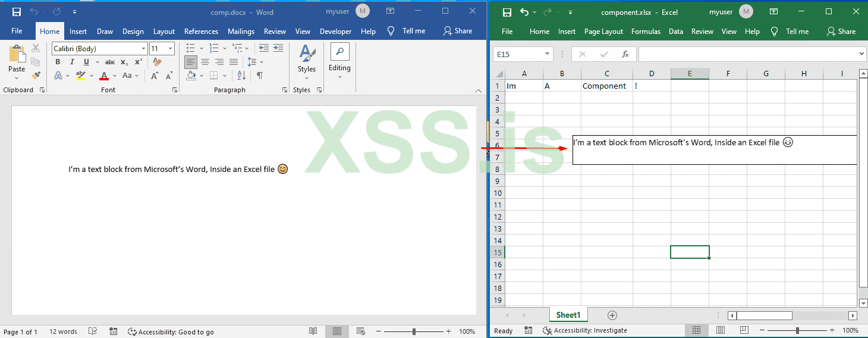This screenshot has width=868, height=338.
Task: Toggle Bold formatting in Word
Action: pyautogui.click(x=58, y=62)
